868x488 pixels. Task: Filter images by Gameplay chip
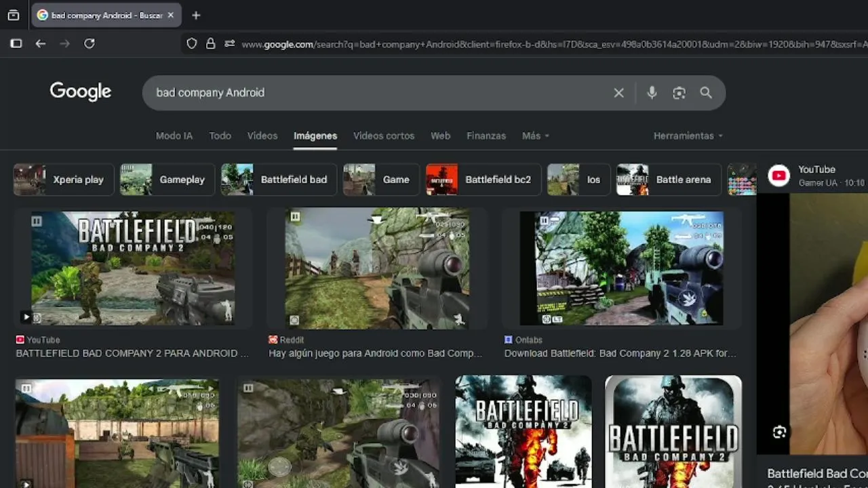pyautogui.click(x=167, y=180)
